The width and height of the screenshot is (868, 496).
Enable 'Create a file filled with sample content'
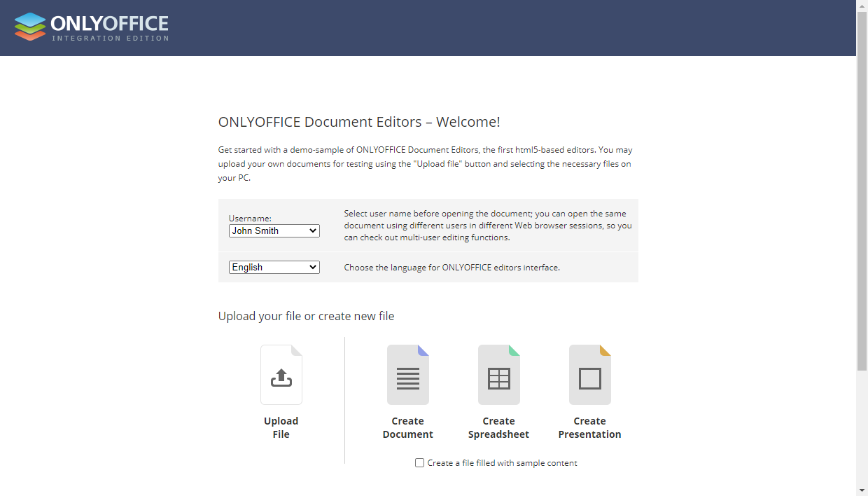[x=420, y=463]
